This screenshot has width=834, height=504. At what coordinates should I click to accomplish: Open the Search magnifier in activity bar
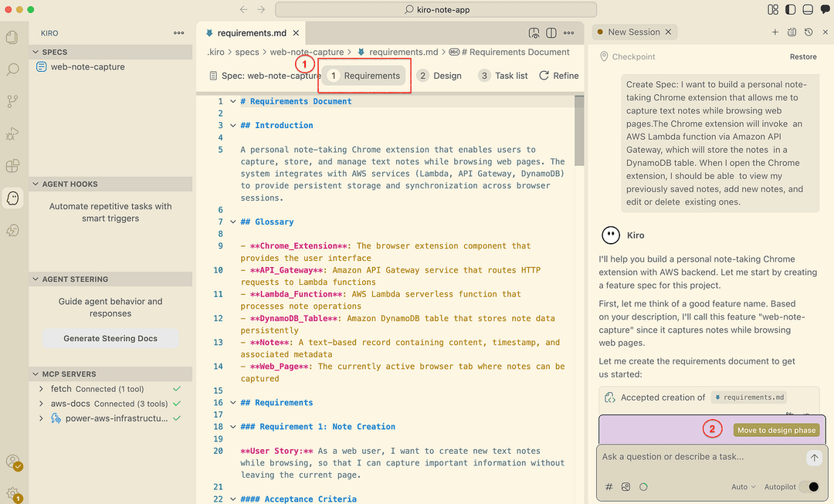click(12, 69)
